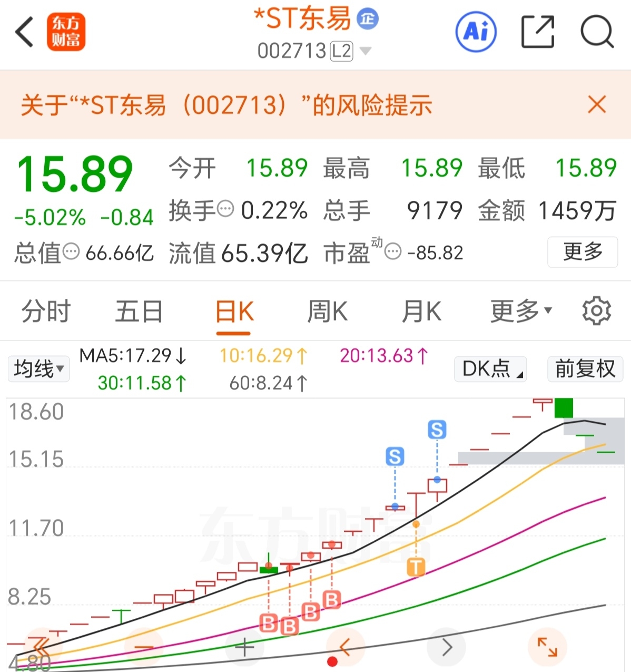
Task: Tap the 前复权 adjustment button
Action: 585,369
